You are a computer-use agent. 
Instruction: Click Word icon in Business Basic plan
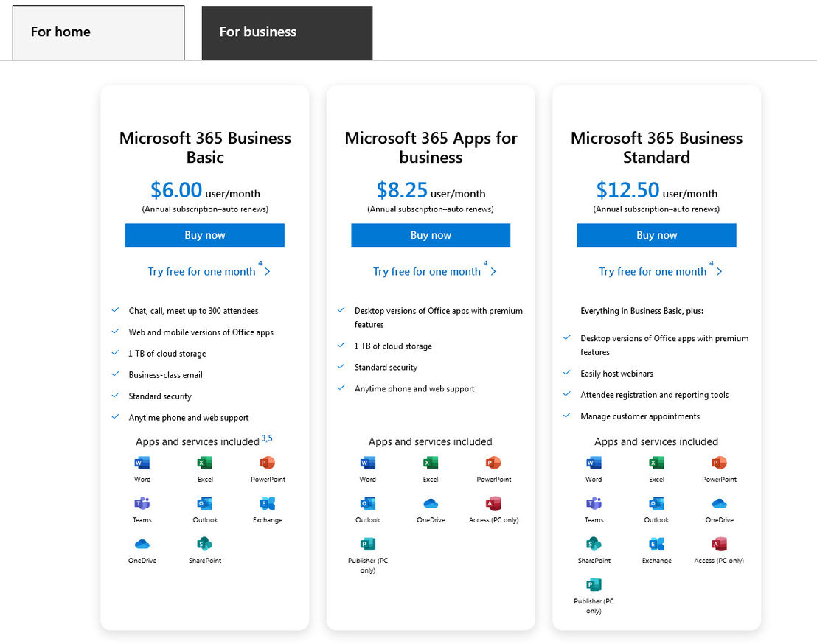coord(142,463)
